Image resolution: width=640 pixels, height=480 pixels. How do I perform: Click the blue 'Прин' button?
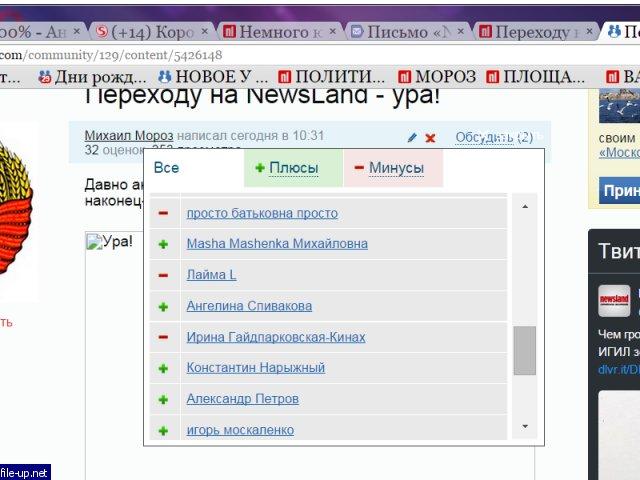[x=620, y=191]
